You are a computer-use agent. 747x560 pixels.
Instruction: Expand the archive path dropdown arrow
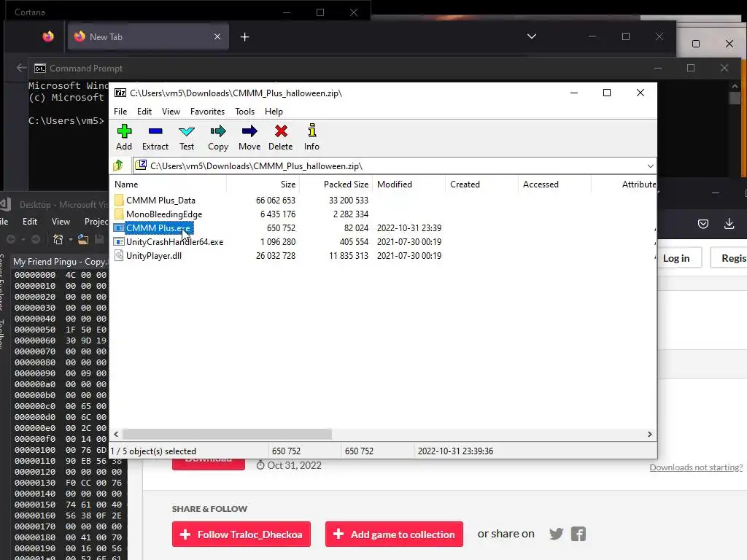[650, 166]
